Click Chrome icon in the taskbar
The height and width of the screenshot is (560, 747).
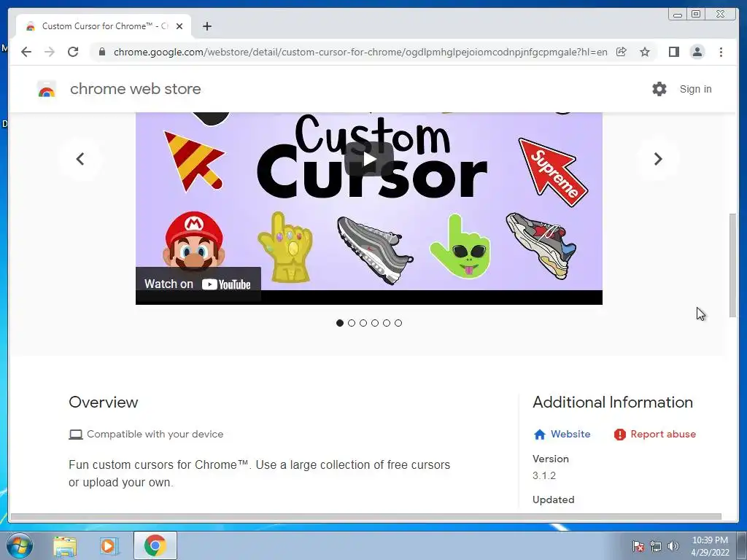155,545
